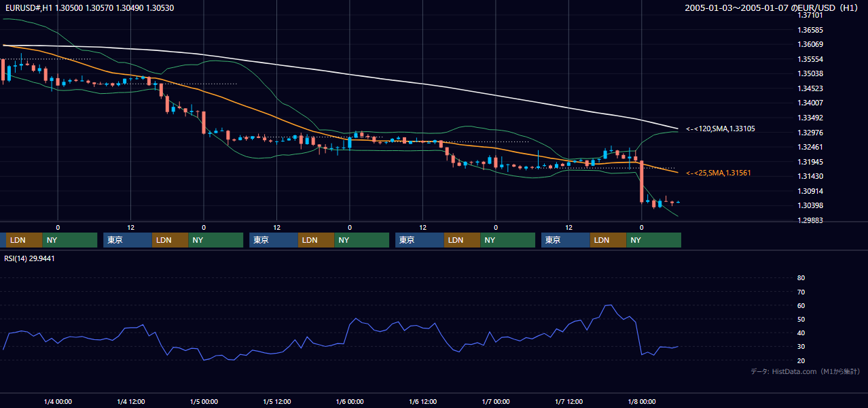Click price axis label 1.37101
868x408 pixels.
[x=810, y=15]
